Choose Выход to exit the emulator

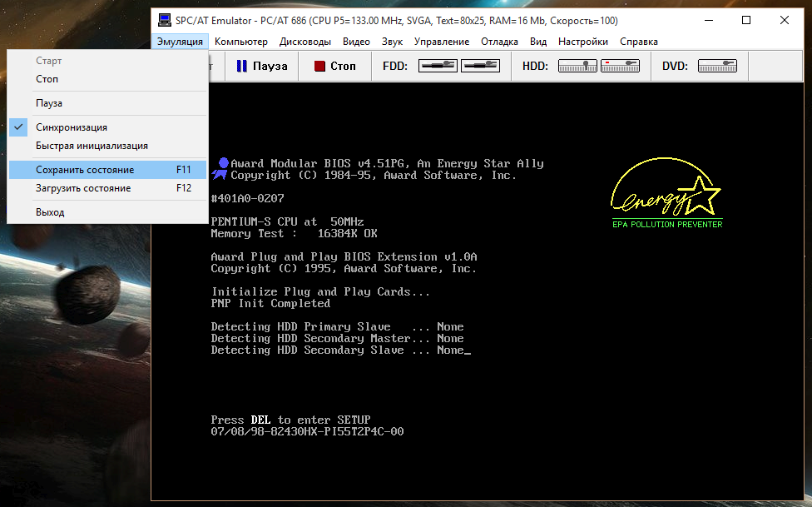pyautogui.click(x=107, y=212)
